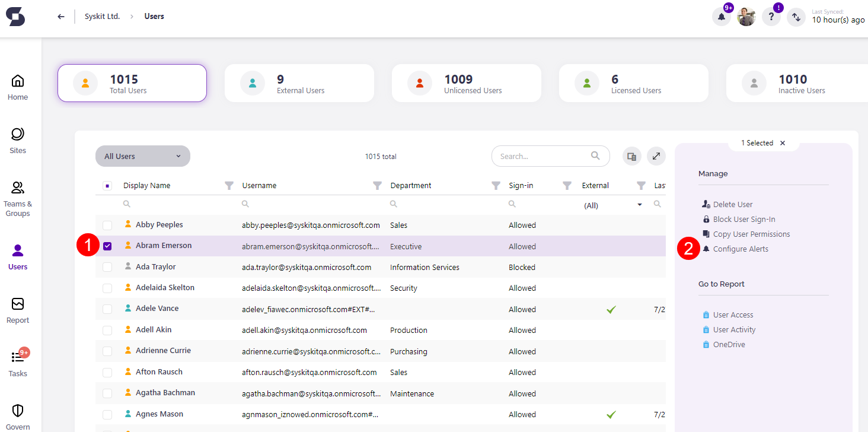Click the select-all checkbox in the header
The width and height of the screenshot is (868, 432).
point(107,185)
